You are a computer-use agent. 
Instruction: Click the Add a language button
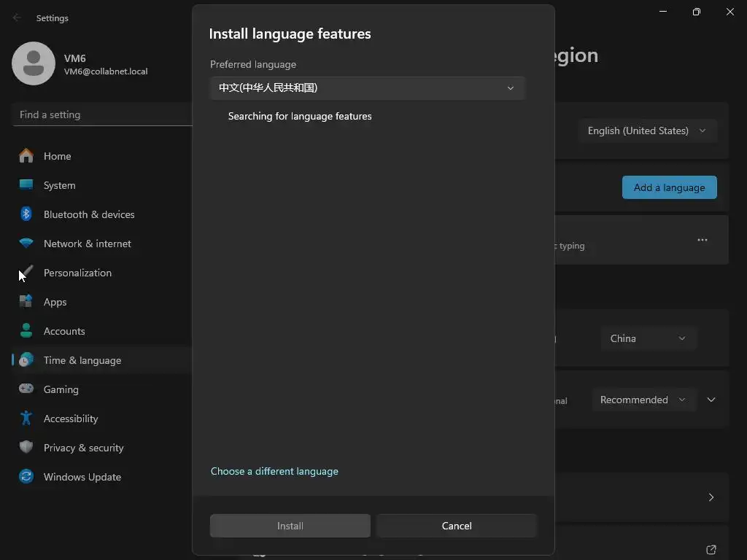click(x=669, y=187)
